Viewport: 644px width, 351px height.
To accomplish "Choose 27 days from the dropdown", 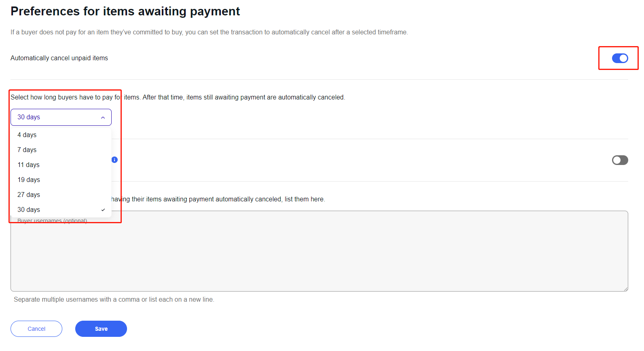I will pos(29,195).
